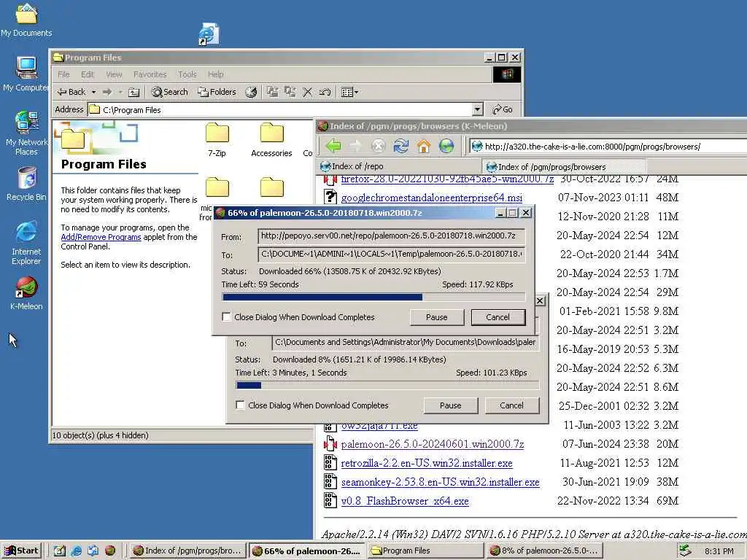Click the 8% download progress bar
The height and width of the screenshot is (560, 747).
tap(387, 385)
